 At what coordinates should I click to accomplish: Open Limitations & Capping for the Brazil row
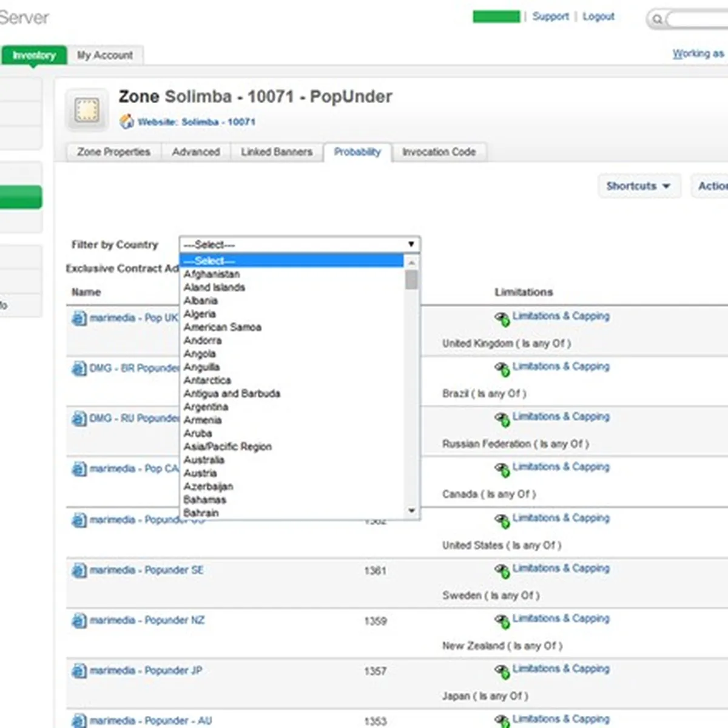(x=561, y=366)
